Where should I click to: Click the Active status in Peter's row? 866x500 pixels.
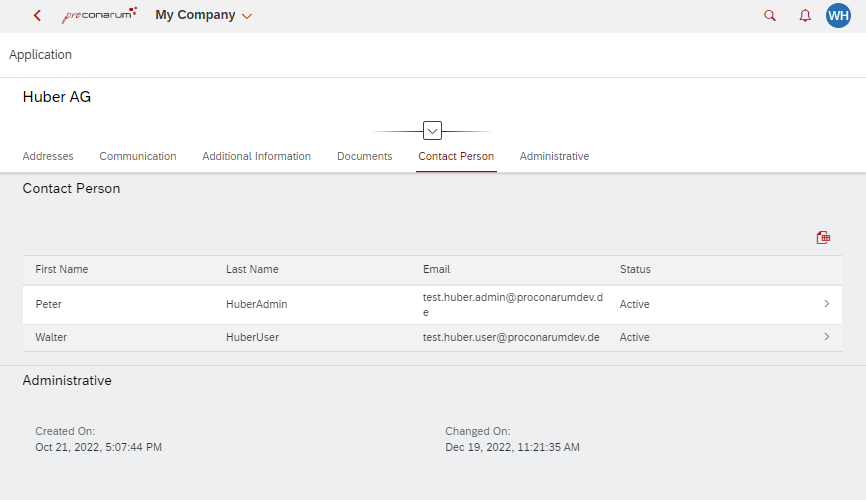tap(635, 304)
